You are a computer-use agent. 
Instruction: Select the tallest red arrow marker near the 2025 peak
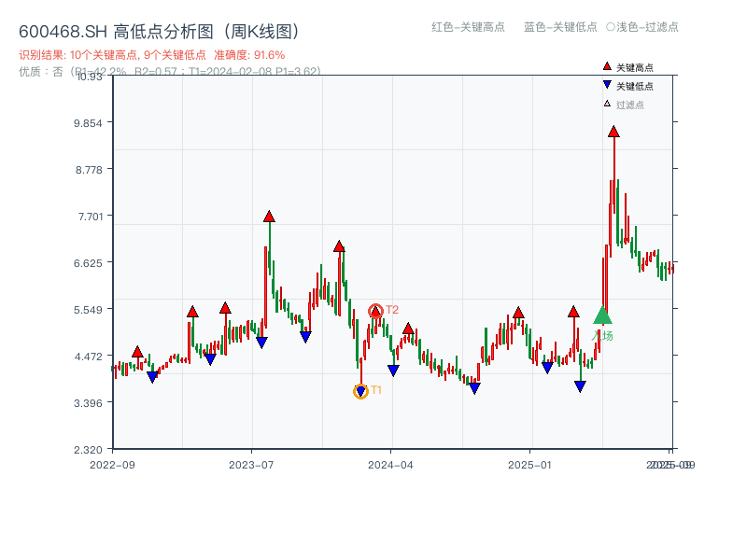pyautogui.click(x=613, y=133)
